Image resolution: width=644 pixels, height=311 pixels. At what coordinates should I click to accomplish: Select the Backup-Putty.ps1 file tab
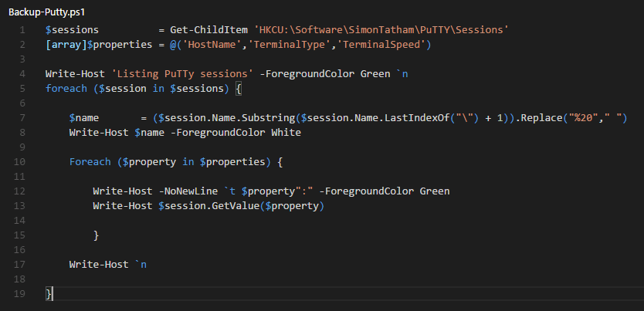[x=46, y=12]
